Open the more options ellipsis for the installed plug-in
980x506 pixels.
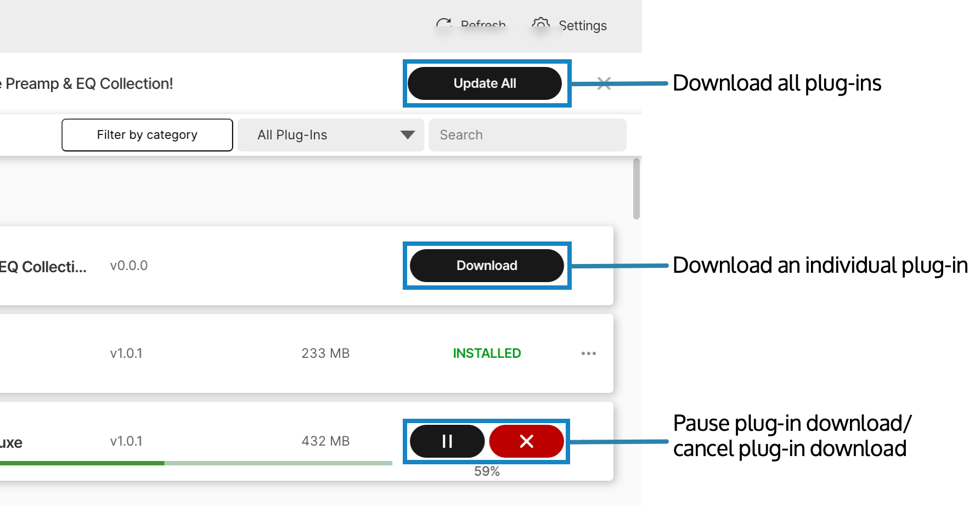[x=588, y=353]
